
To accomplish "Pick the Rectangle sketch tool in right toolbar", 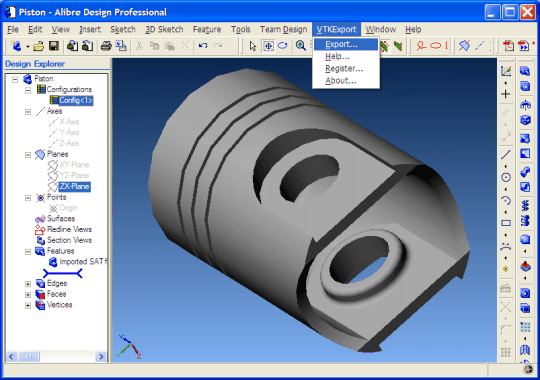I will coord(506,223).
